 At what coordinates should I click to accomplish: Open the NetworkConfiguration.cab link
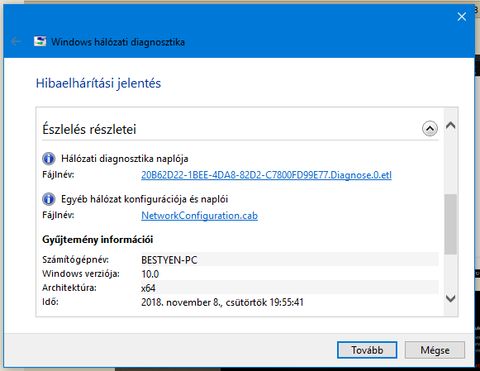click(199, 216)
